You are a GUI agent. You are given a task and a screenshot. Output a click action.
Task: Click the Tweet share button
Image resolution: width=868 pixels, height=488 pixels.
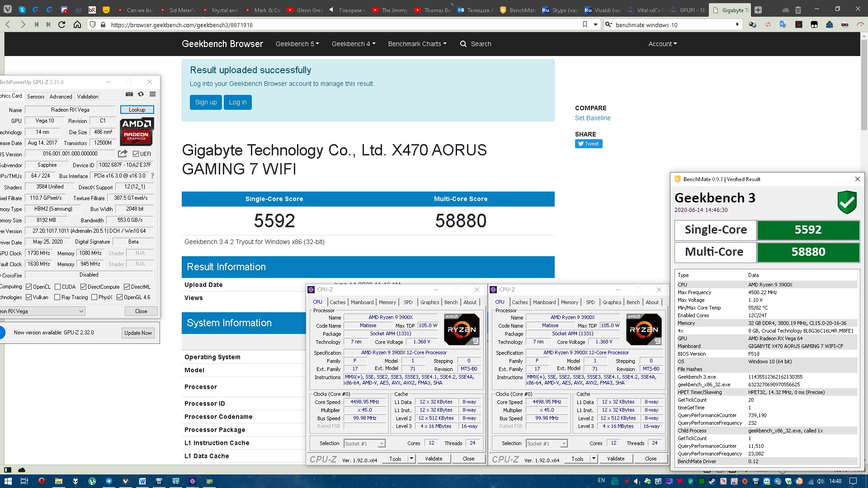(589, 144)
